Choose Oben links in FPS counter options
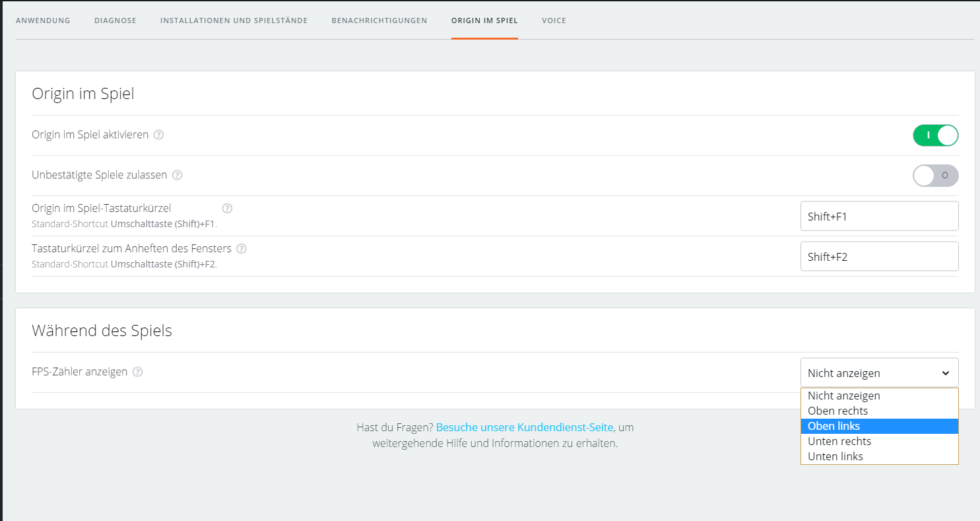Viewport: 980px width, 521px height. pos(834,426)
